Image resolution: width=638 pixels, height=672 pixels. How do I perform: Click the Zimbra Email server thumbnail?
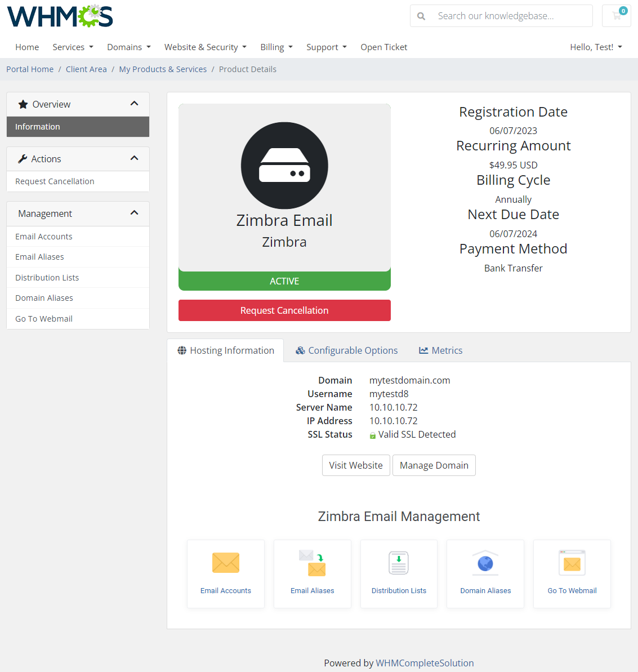(x=284, y=166)
